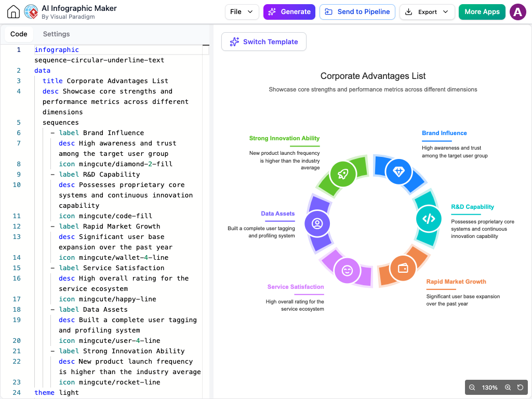Image resolution: width=532 pixels, height=399 pixels.
Task: Click code line 'icon mingcute/rocket-line'
Action: tap(109, 382)
